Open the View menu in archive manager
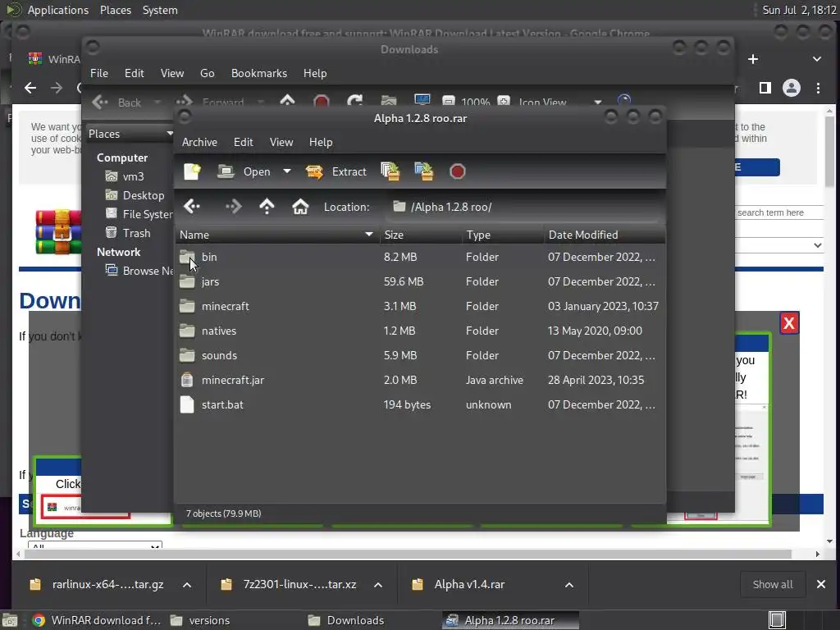 coord(281,142)
